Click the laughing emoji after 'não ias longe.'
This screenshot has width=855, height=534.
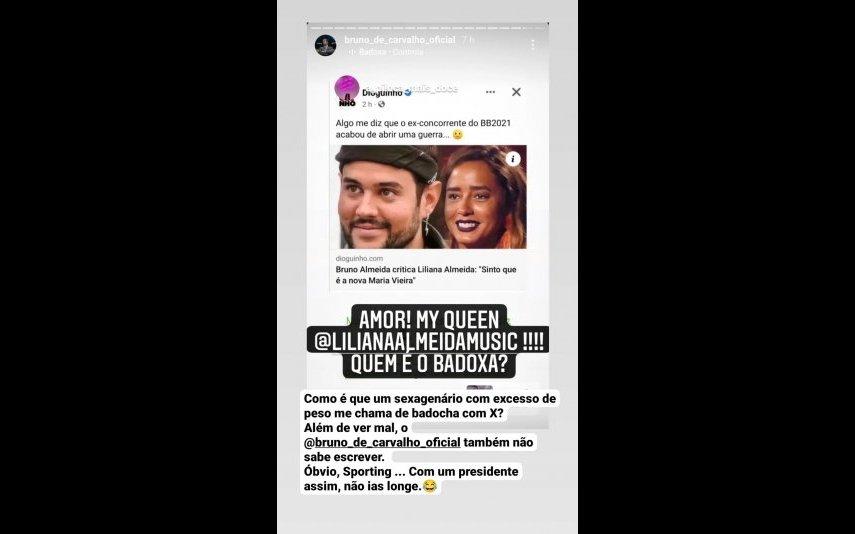click(x=430, y=486)
